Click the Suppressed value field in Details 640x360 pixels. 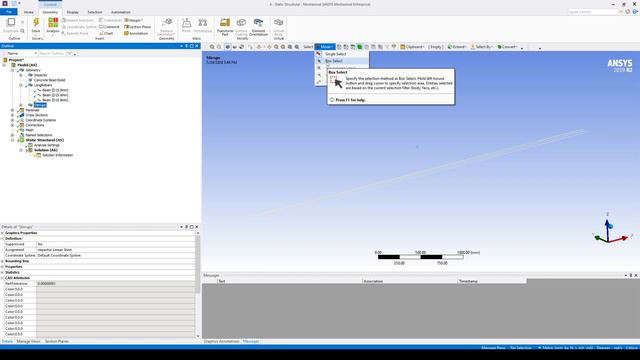(x=116, y=244)
